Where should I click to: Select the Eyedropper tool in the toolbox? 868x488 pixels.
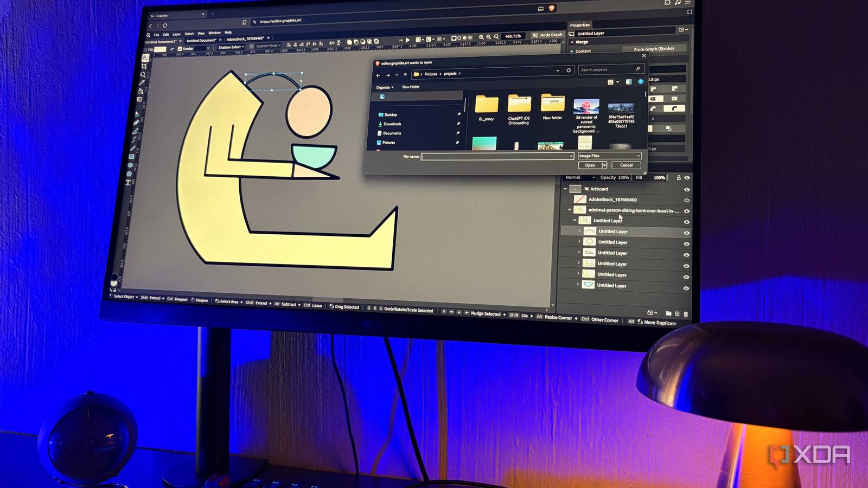(142, 83)
